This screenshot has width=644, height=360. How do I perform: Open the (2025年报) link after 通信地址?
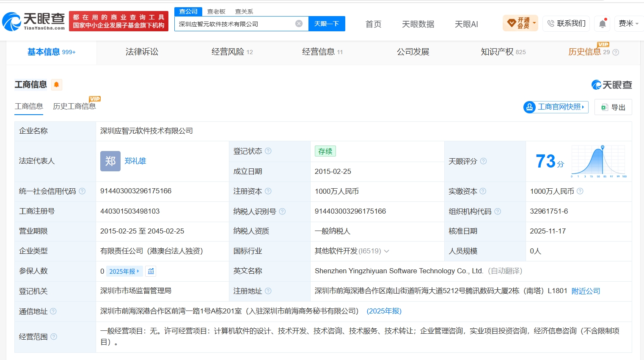[x=384, y=311]
